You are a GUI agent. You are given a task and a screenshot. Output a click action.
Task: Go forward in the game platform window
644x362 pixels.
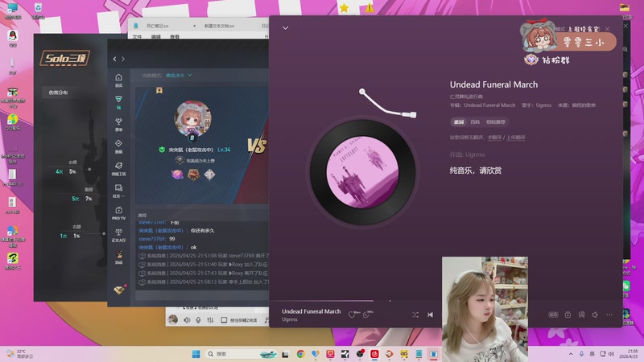[123, 59]
